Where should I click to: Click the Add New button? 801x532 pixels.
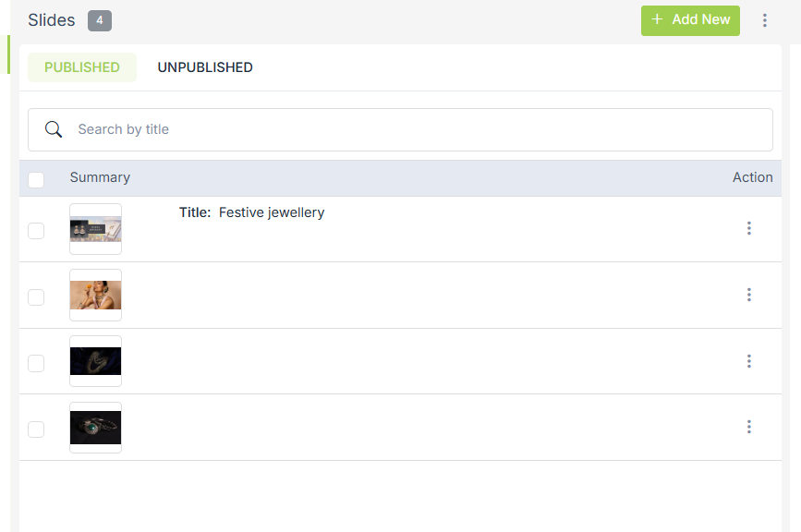(x=690, y=20)
